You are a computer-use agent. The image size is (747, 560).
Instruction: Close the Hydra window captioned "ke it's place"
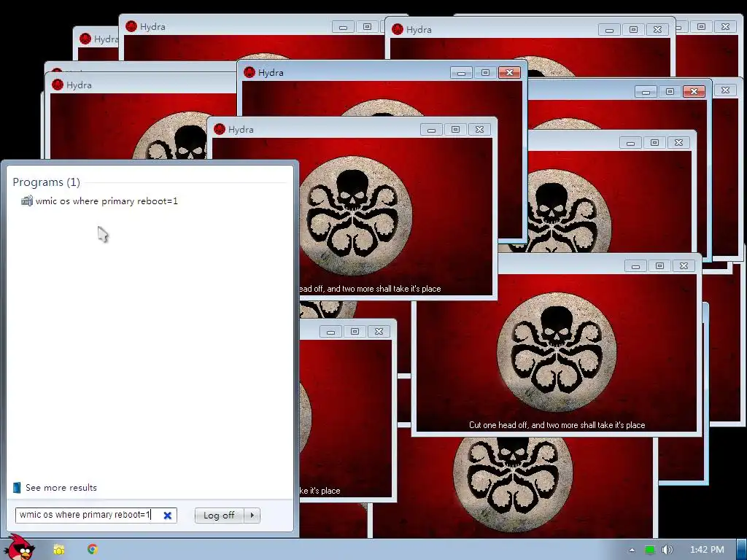point(379,332)
